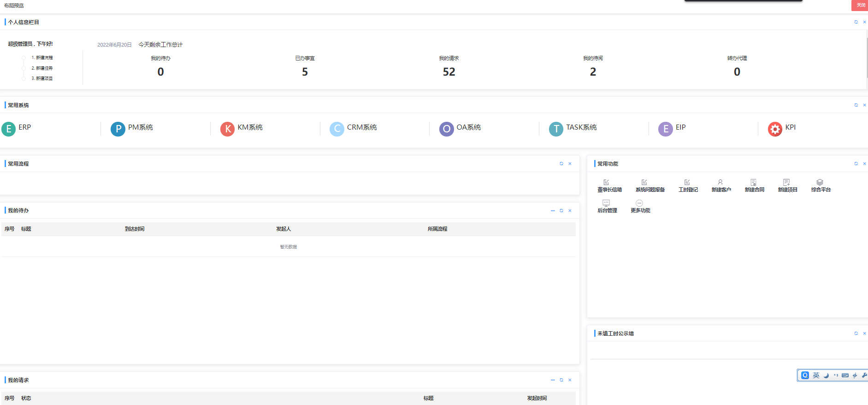Image resolution: width=868 pixels, height=405 pixels.
Task: Click the red 关闭 button
Action: [860, 5]
